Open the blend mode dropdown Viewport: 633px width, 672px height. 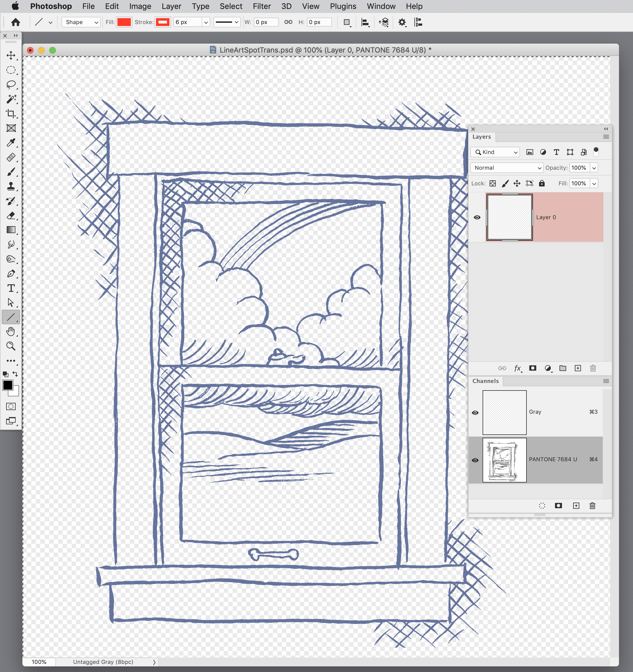point(507,168)
